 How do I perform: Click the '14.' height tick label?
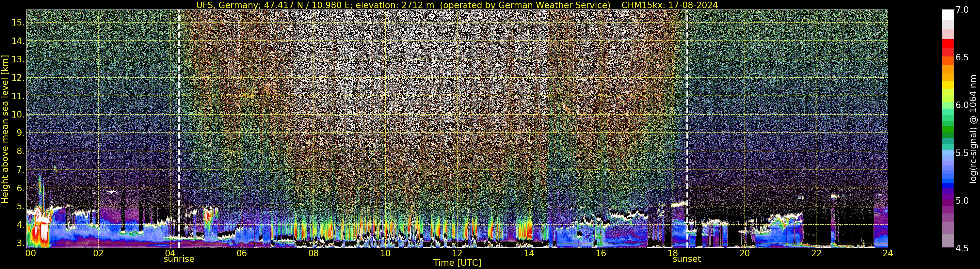tap(18, 41)
